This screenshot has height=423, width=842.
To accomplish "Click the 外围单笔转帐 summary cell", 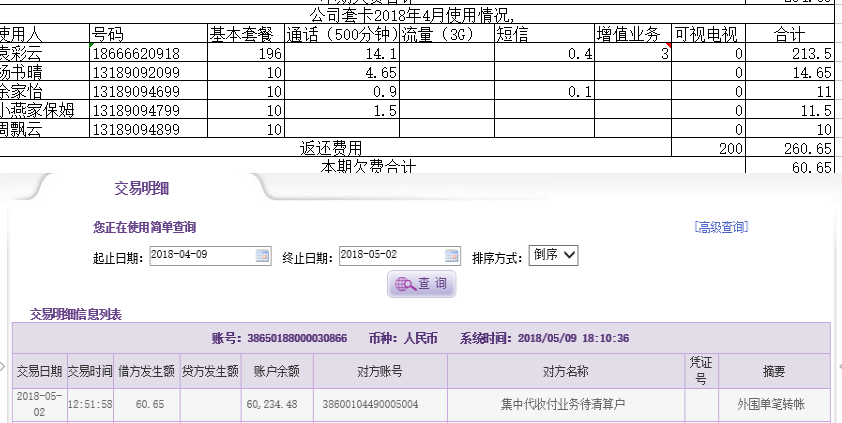I will [x=773, y=404].
